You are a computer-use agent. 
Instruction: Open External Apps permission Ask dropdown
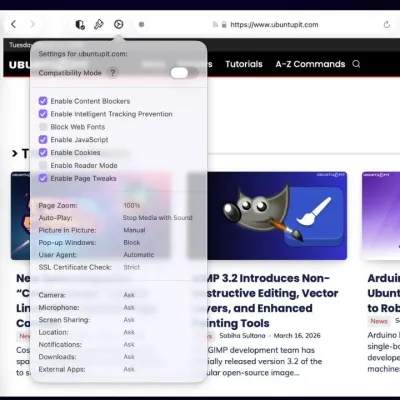pyautogui.click(x=129, y=369)
